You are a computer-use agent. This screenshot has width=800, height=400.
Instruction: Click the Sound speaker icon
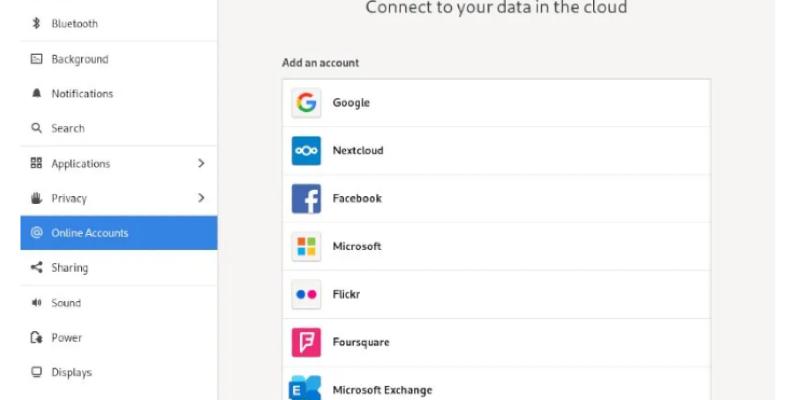point(37,303)
